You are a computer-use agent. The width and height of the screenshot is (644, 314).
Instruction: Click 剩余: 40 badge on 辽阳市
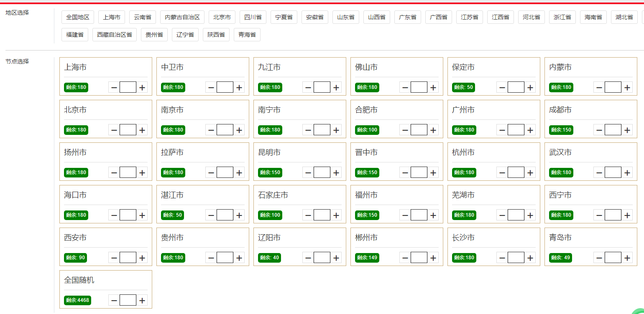(x=269, y=258)
